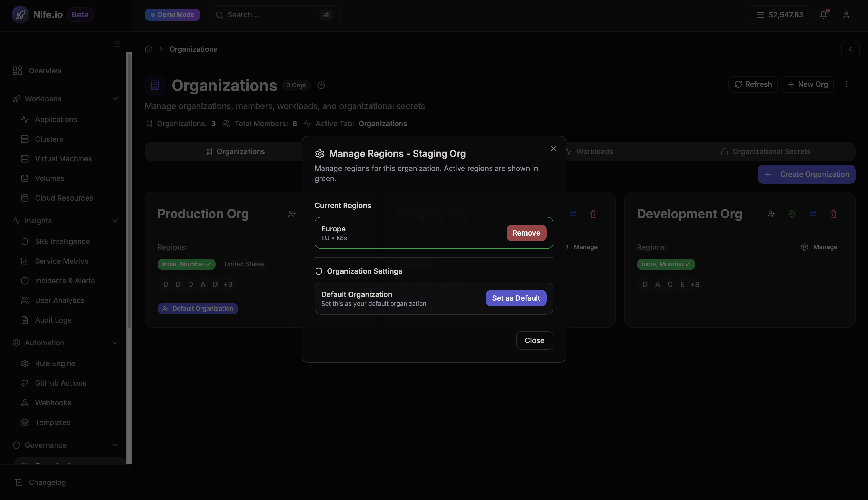Click the add member icon on Development Org
This screenshot has height=500, width=868.
pos(771,214)
